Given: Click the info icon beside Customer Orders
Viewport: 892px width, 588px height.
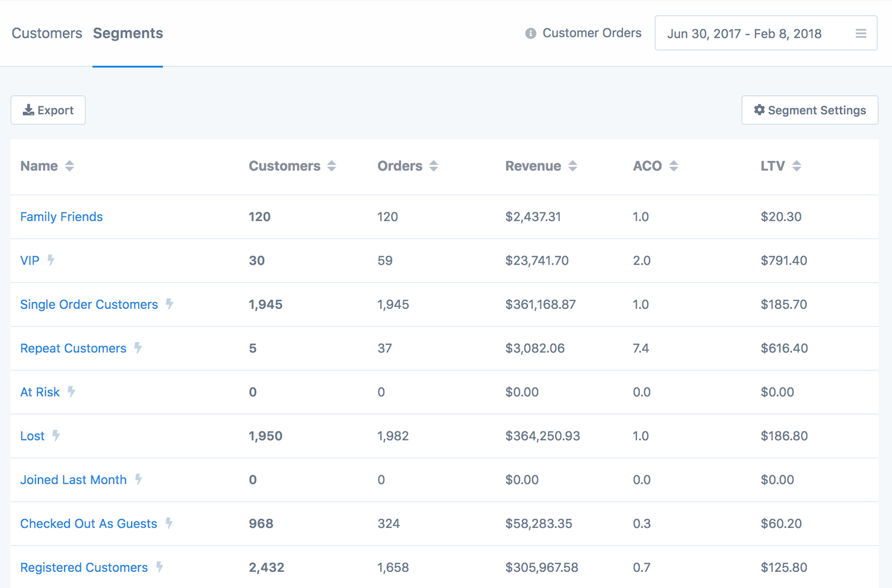Looking at the screenshot, I should coord(531,33).
